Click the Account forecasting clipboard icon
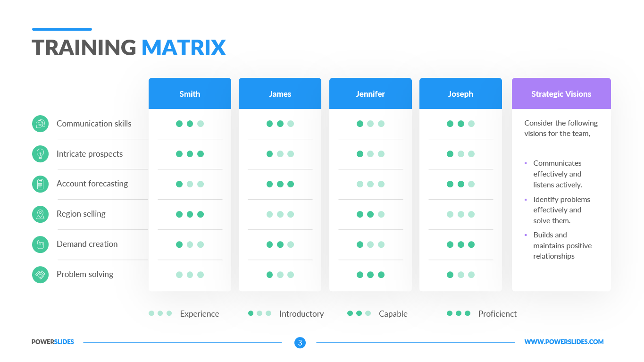This screenshot has width=644, height=362. [40, 184]
